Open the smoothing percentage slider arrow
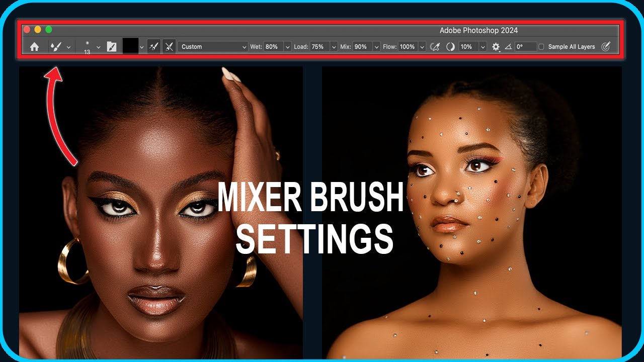This screenshot has width=644, height=362. tap(483, 47)
